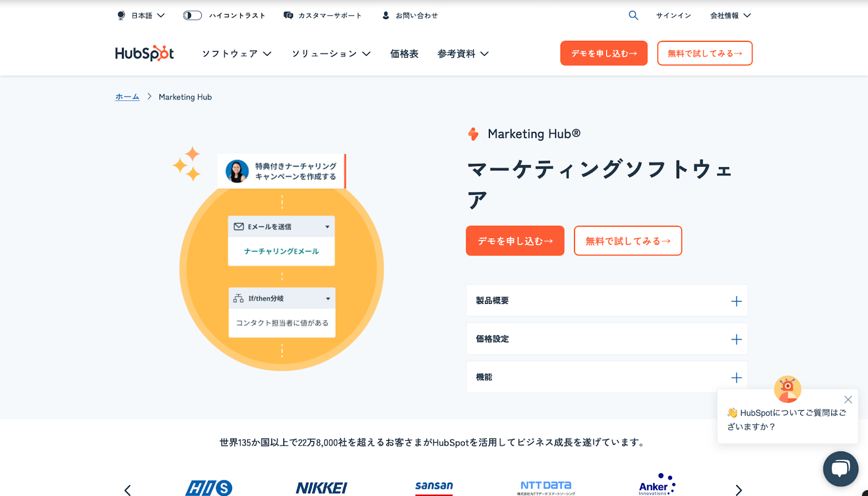Click the Marketing Hub breadcrumb text
This screenshot has width=868, height=496.
(x=185, y=97)
